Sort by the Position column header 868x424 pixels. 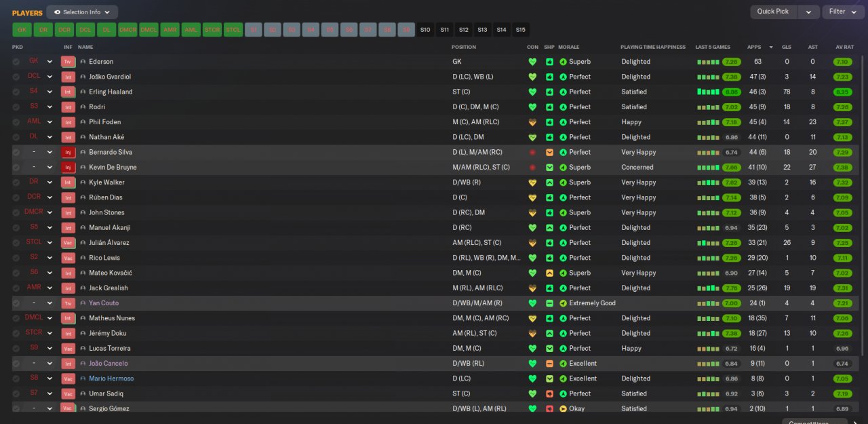tap(464, 47)
